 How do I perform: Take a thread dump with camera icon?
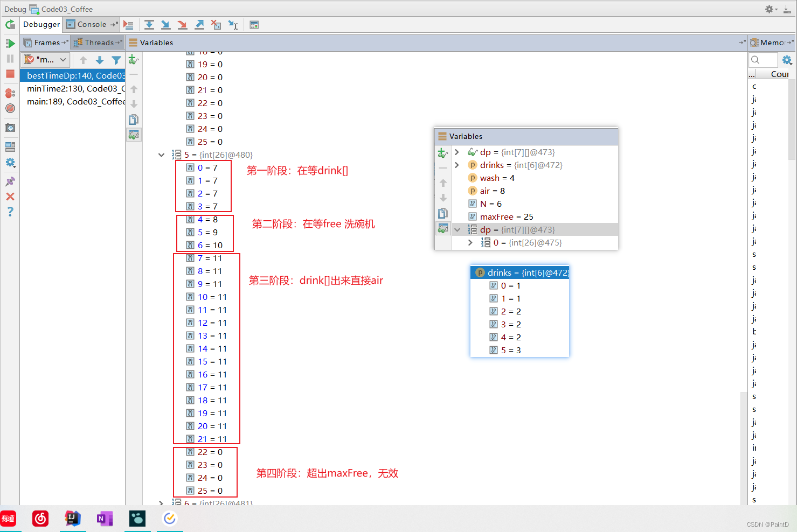click(x=10, y=128)
